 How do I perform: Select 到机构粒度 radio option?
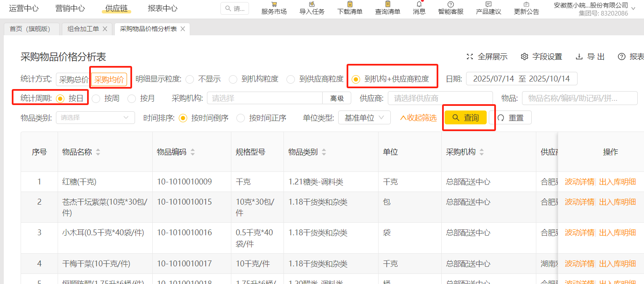[x=233, y=79]
